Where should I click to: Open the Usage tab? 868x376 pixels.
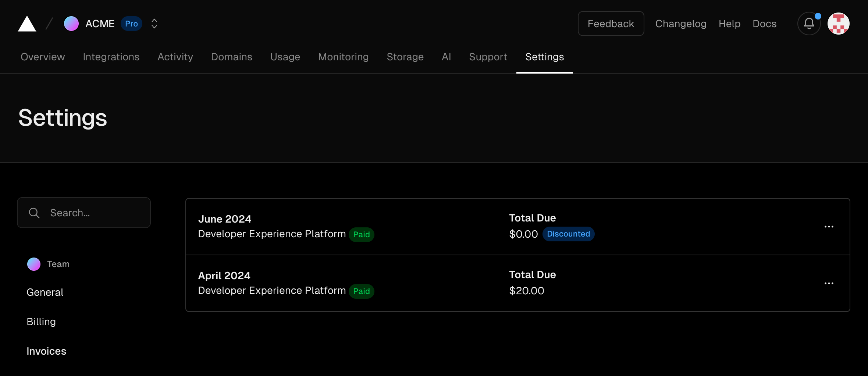point(285,57)
